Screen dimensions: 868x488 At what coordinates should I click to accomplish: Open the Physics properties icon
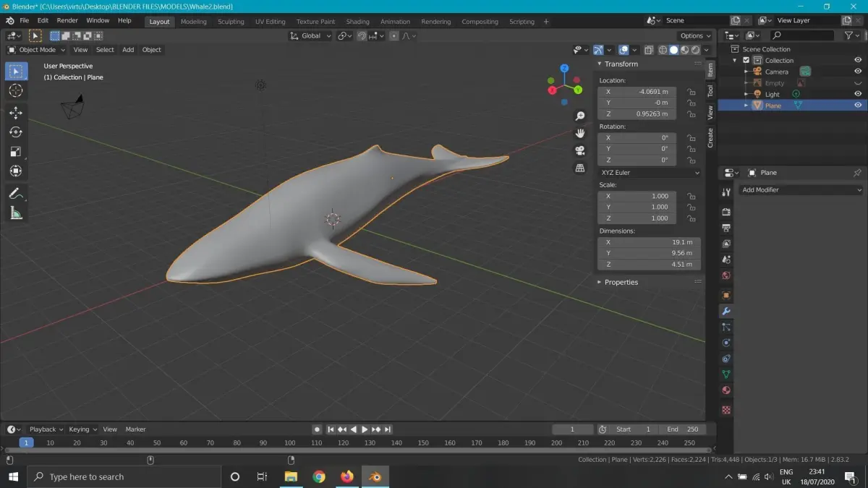point(726,343)
